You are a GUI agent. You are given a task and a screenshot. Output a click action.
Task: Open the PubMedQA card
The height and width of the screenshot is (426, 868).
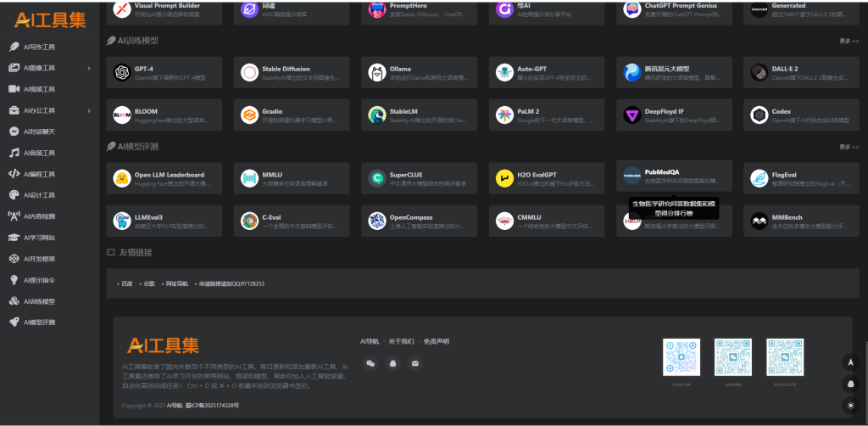pyautogui.click(x=674, y=176)
